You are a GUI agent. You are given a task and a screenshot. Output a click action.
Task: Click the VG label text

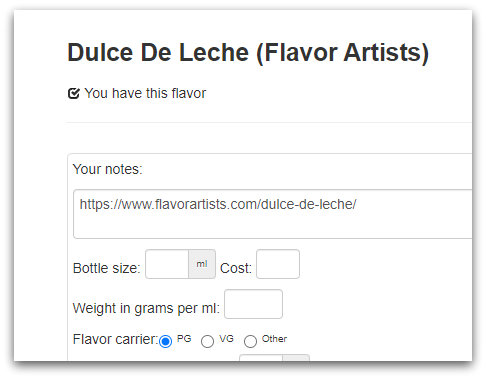226,339
